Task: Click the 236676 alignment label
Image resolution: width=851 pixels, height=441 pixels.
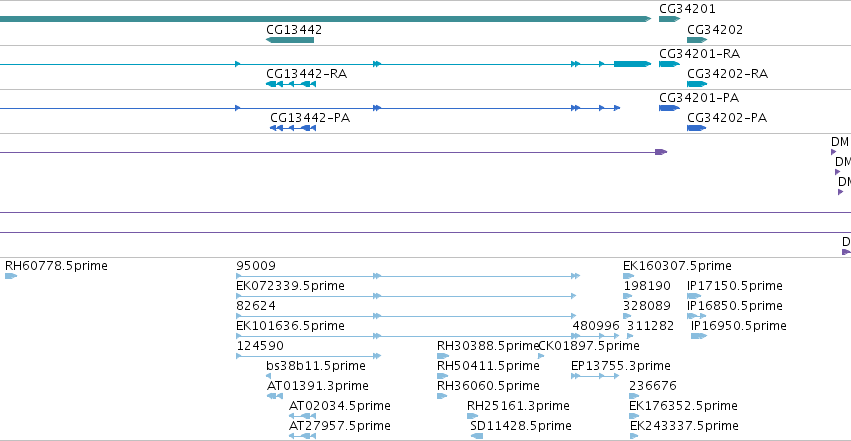Action: [x=653, y=386]
